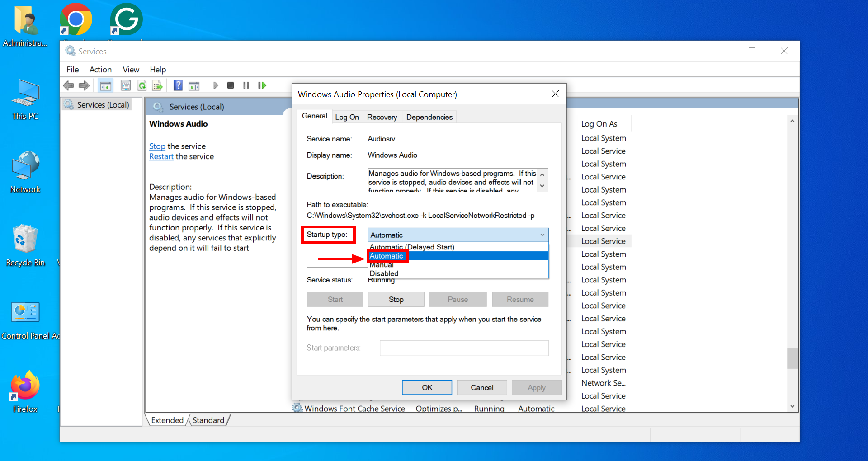This screenshot has width=868, height=461.
Task: Click Cancel in Windows Audio Properties
Action: [482, 387]
